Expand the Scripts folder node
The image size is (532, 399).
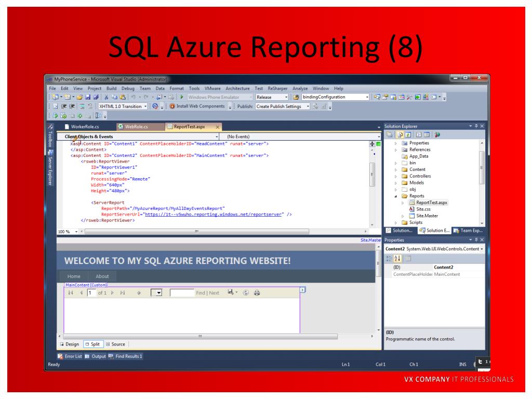(x=395, y=222)
